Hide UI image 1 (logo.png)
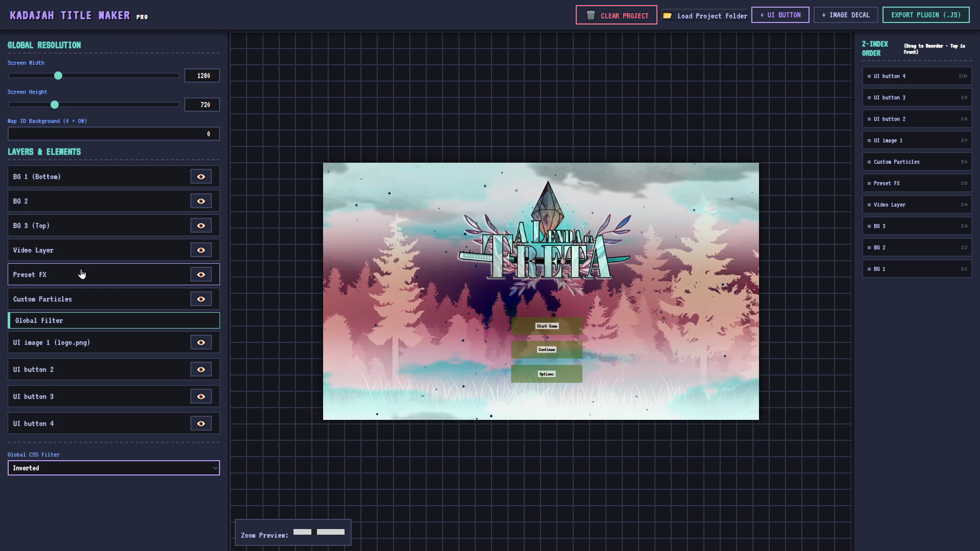This screenshot has width=980, height=551. point(201,342)
